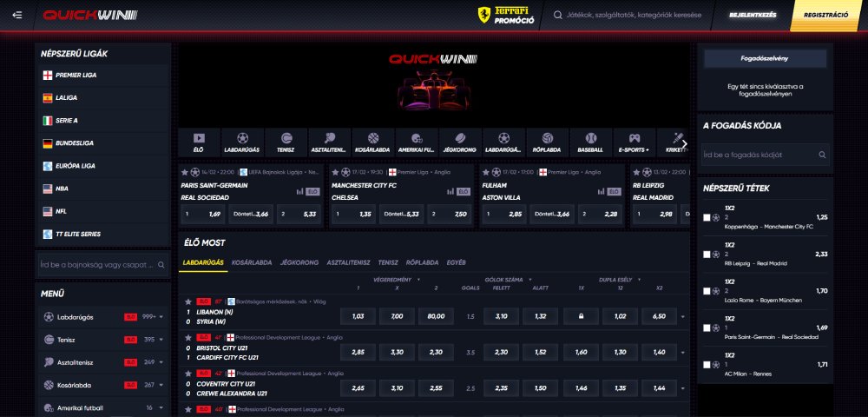This screenshot has height=417, width=868.
Task: Open statistics icon for Fulham vs Aston Villa
Action: click(602, 191)
